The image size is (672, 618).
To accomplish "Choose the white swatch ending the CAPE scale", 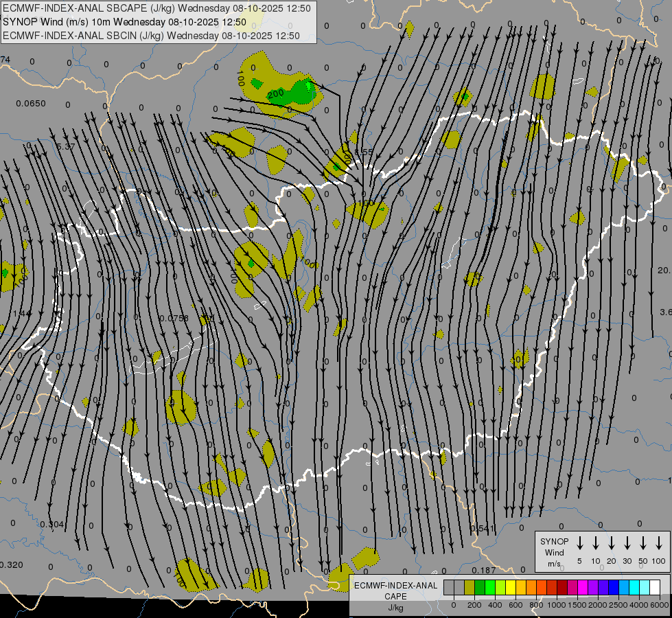I will pyautogui.click(x=655, y=587).
